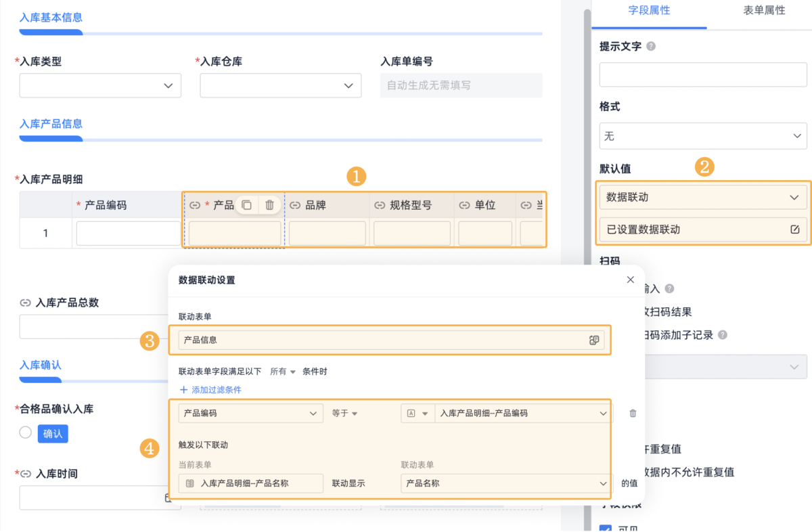Screen dimensions: 812x532
Task: Click the 确认 button under 合格品确认入库
Action: pos(53,433)
